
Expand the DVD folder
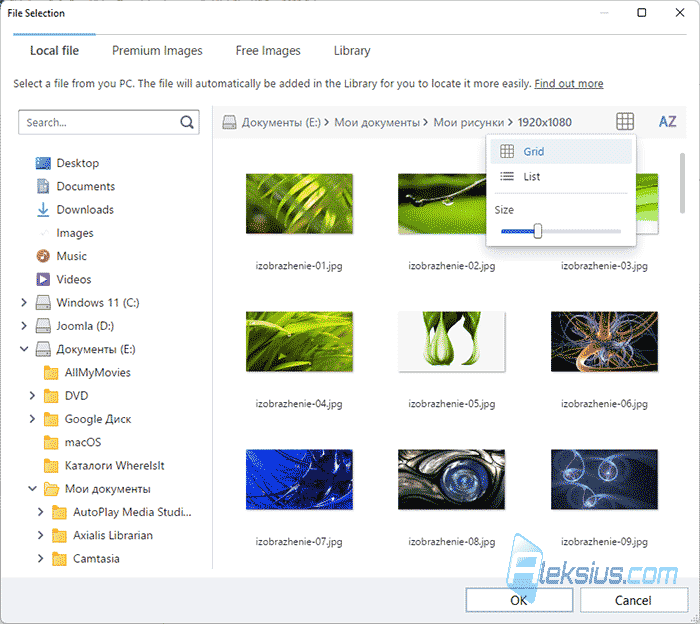point(32,396)
